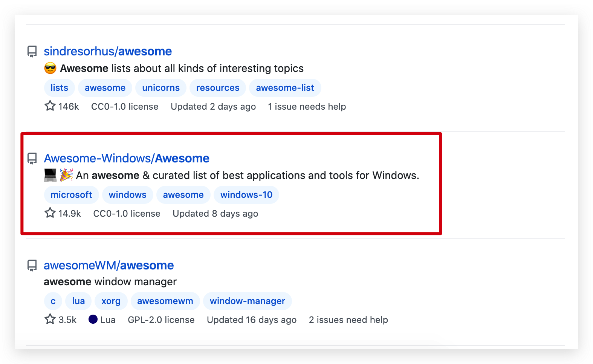Select the resources topic tag

218,88
